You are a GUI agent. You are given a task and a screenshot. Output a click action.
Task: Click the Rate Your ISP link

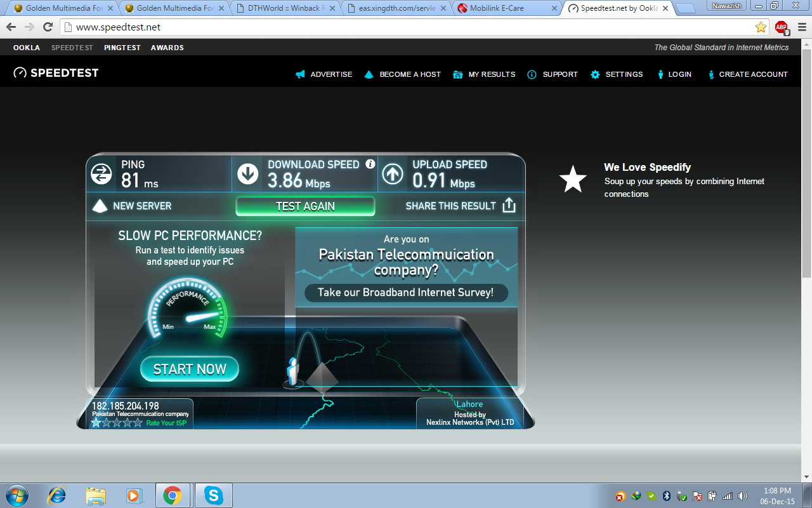166,423
